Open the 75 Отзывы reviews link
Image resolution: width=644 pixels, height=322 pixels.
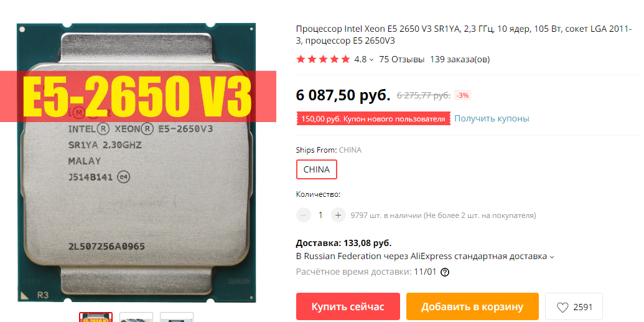tap(402, 59)
